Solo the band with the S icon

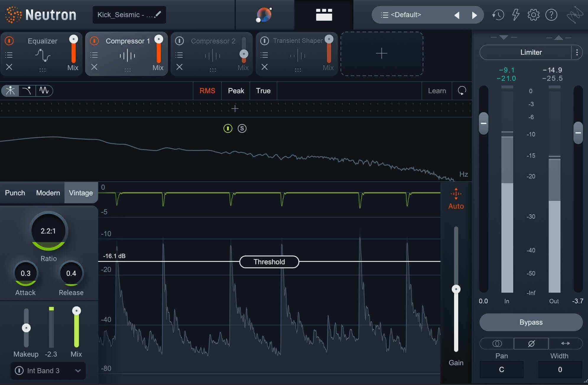coord(242,128)
